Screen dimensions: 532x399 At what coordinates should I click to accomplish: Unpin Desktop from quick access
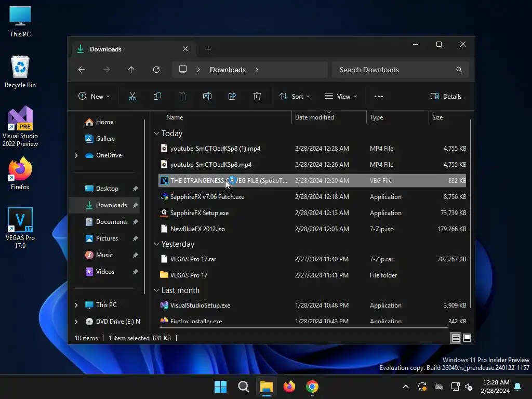click(136, 189)
